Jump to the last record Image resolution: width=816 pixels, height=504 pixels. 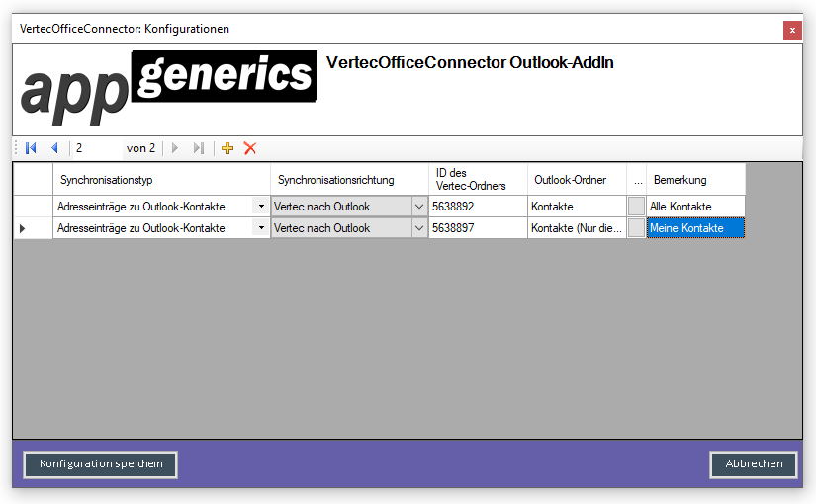198,148
